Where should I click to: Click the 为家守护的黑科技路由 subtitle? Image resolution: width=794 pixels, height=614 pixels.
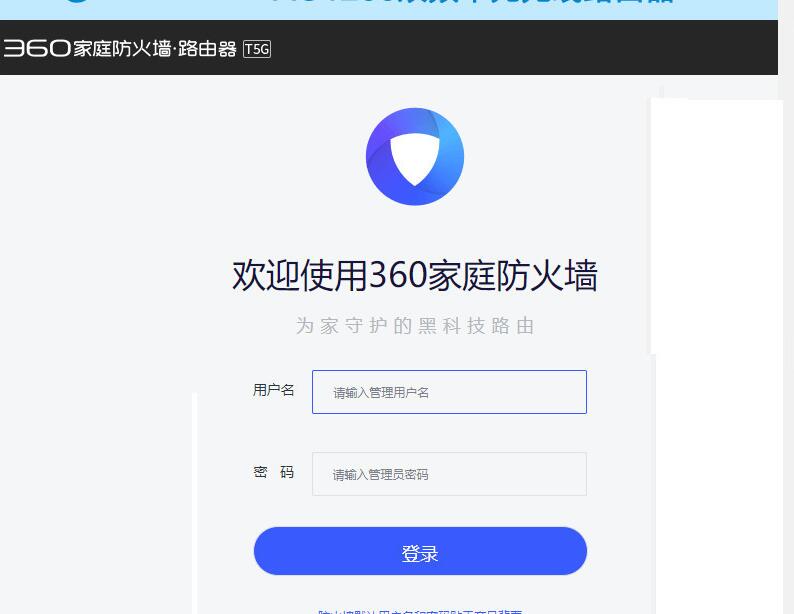415,325
